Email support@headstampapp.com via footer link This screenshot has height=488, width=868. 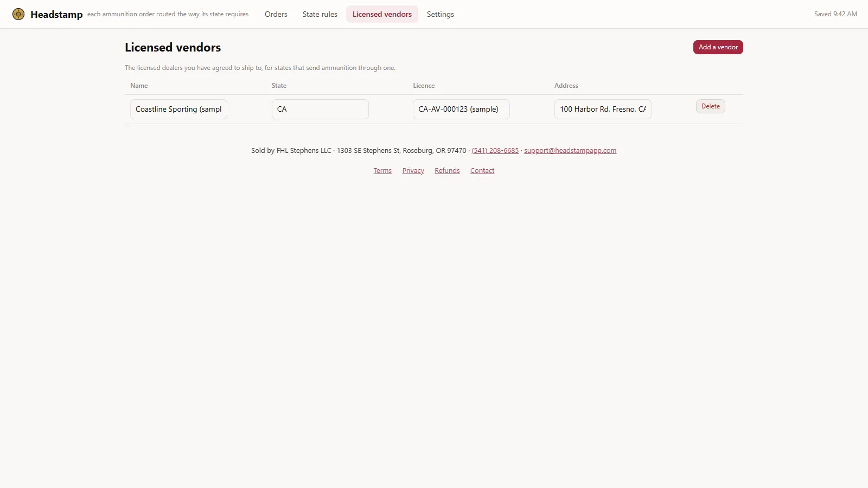pos(570,151)
